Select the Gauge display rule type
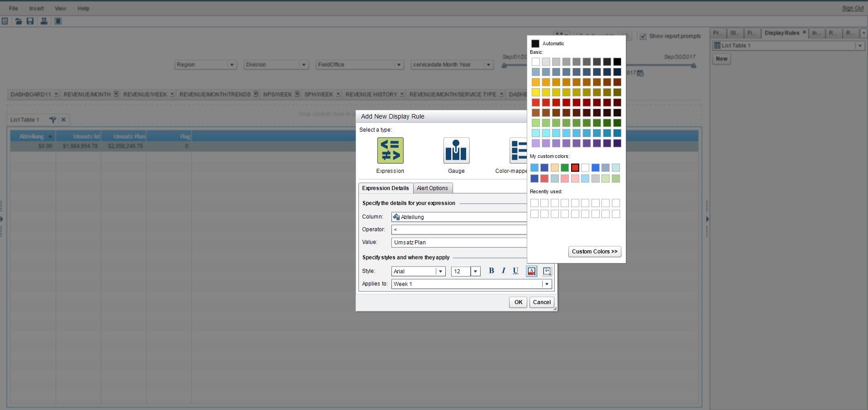Viewport: 868px width, 410px height. tap(456, 151)
